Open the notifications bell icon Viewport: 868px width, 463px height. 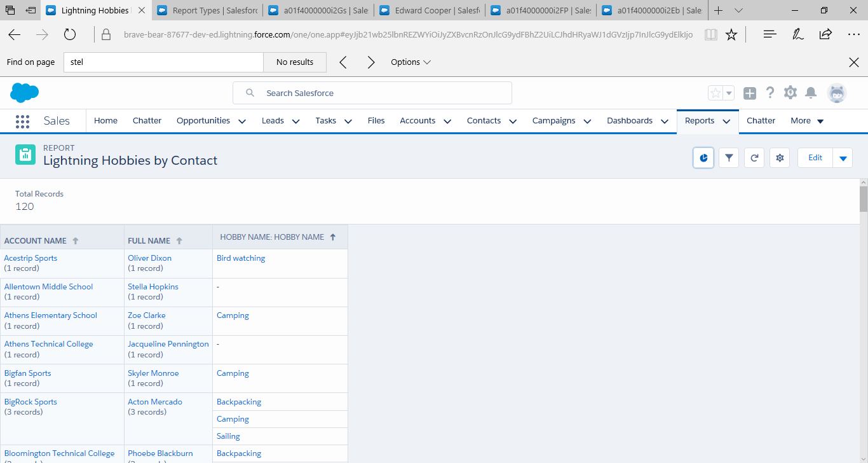coord(811,93)
